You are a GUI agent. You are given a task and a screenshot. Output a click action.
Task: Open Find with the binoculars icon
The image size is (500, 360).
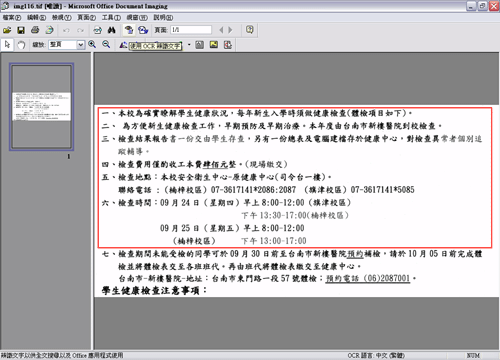tap(112, 30)
